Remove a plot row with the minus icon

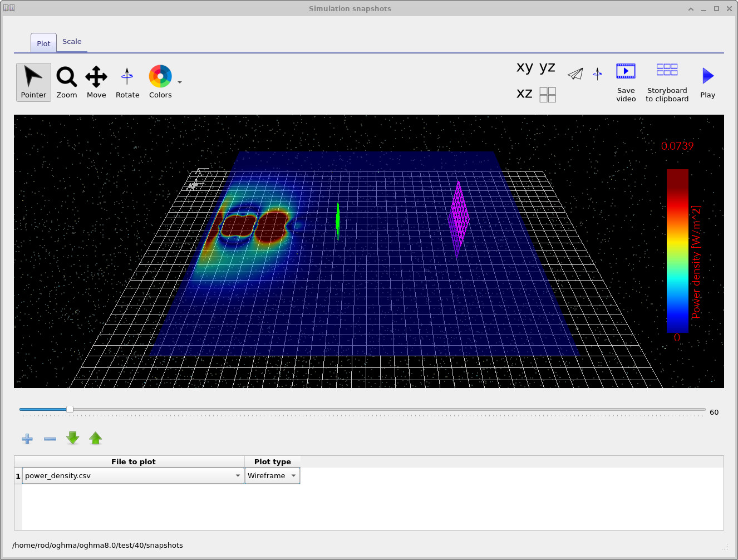tap(50, 439)
